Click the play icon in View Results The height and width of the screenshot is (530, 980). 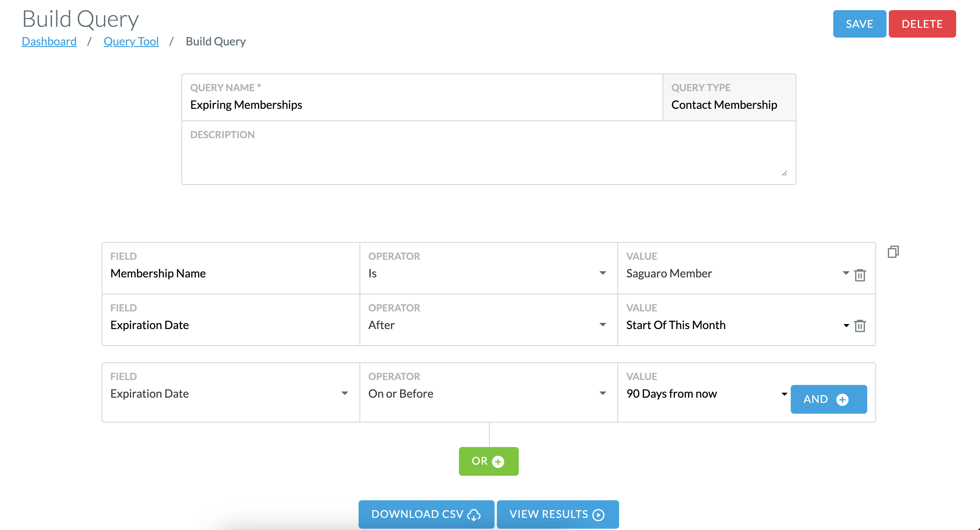tap(599, 515)
